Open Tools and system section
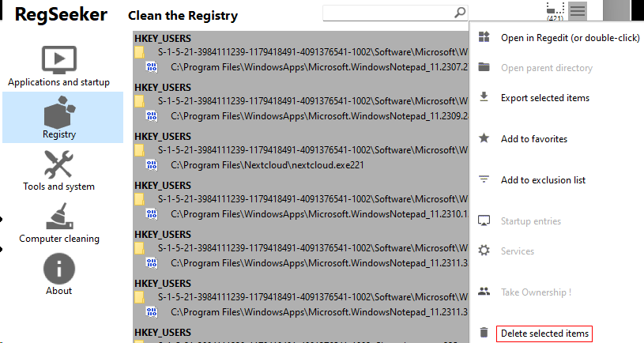The width and height of the screenshot is (644, 343). [x=59, y=169]
